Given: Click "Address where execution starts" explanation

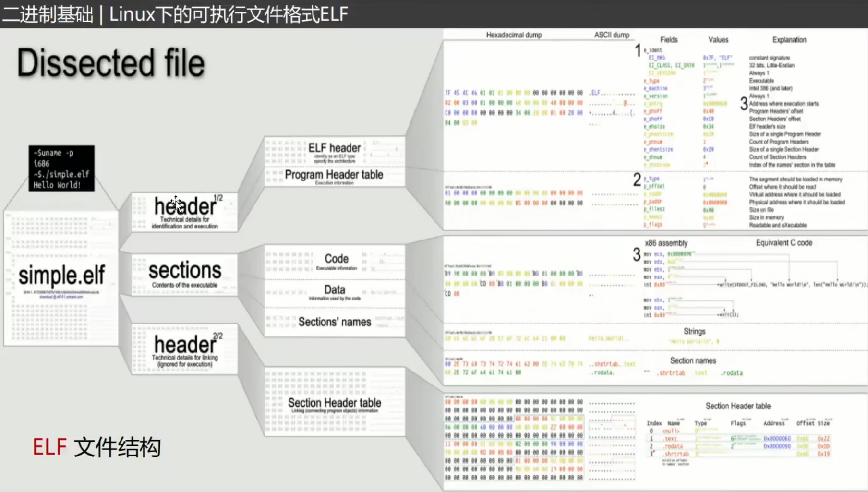Looking at the screenshot, I should pos(784,104).
